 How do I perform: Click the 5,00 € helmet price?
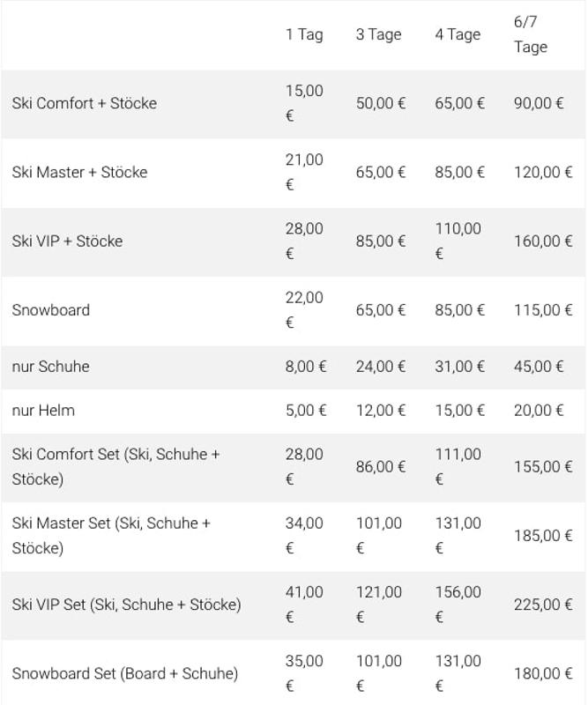click(306, 411)
